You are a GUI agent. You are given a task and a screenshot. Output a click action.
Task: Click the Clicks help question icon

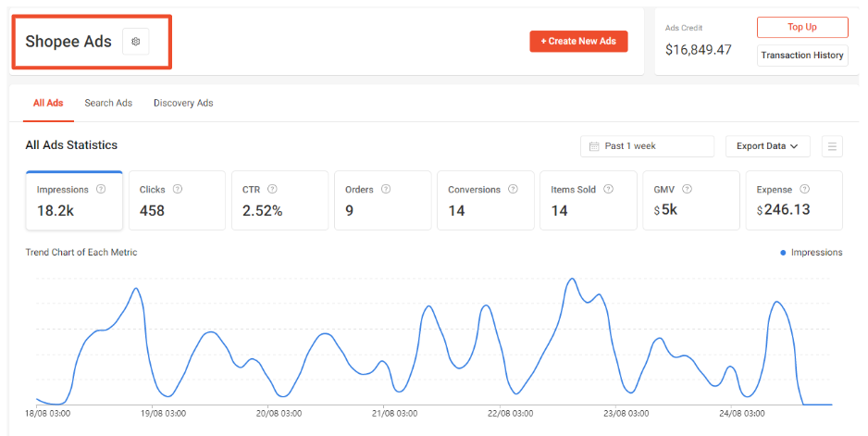point(178,189)
